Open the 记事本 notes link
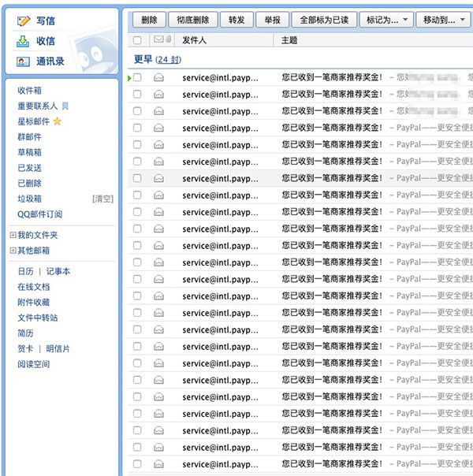This screenshot has height=476, width=473. (58, 271)
